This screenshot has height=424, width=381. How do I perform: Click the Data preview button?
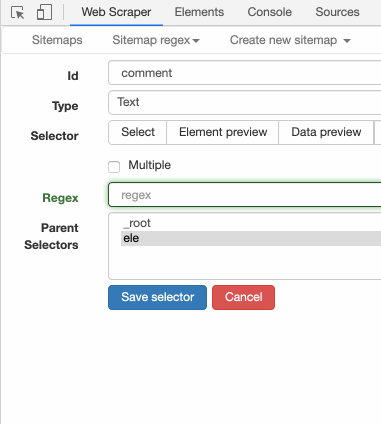326,132
